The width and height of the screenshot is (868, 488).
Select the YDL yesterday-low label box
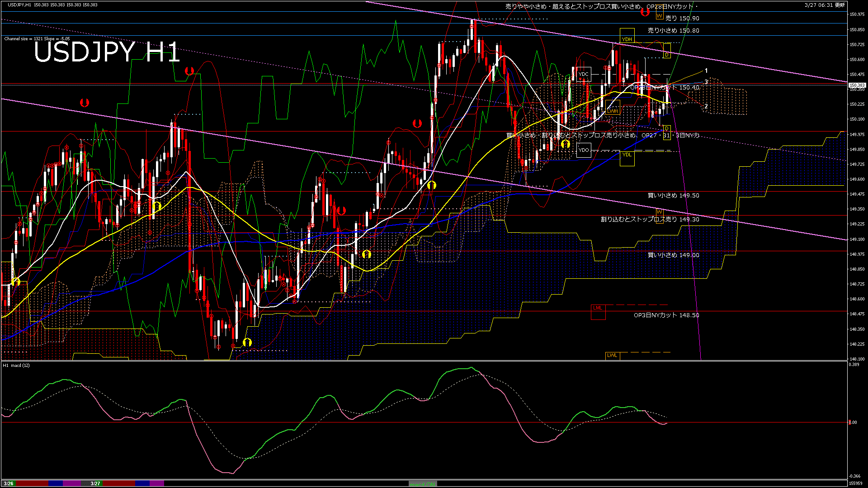pos(627,155)
